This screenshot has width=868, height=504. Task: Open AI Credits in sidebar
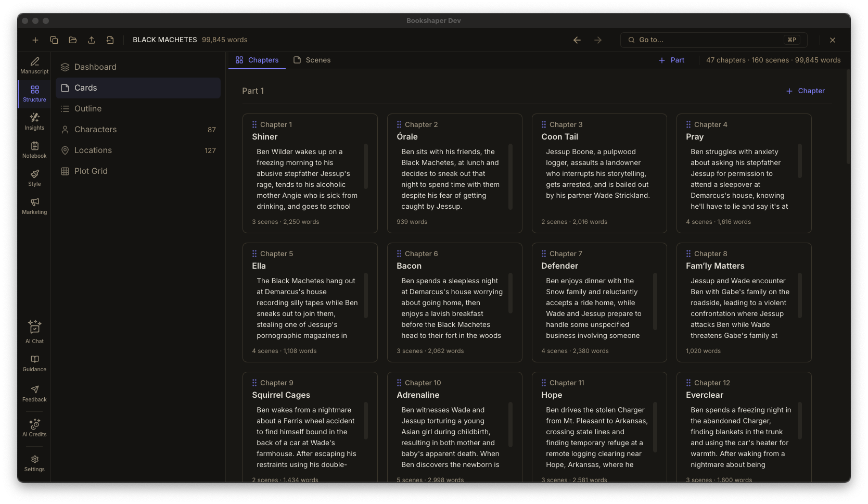tap(34, 427)
